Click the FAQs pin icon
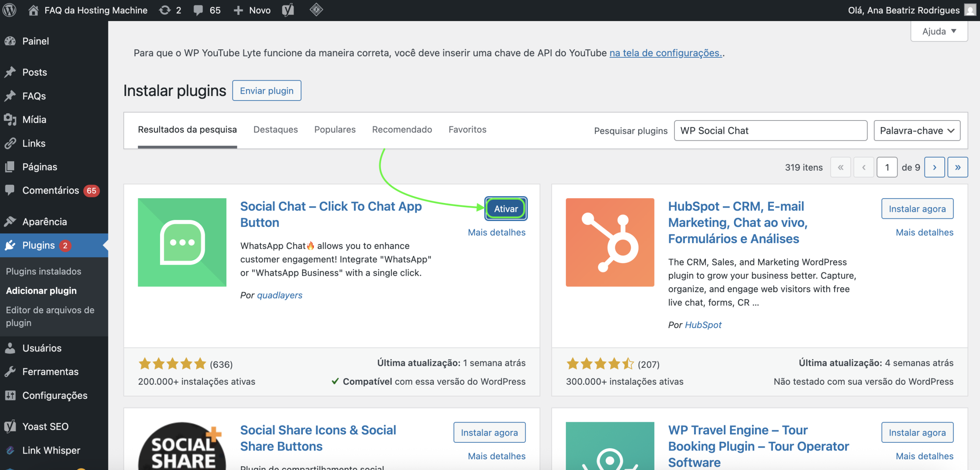Viewport: 980px width, 470px height. [10, 96]
